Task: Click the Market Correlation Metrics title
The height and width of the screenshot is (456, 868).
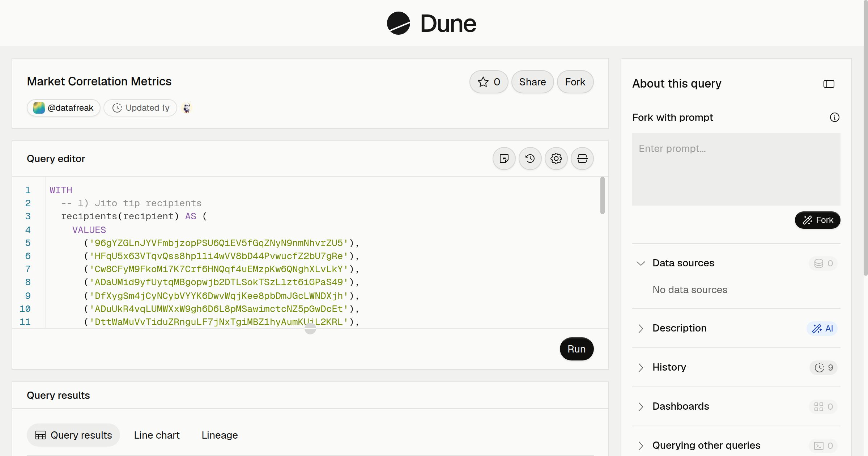Action: [x=99, y=81]
